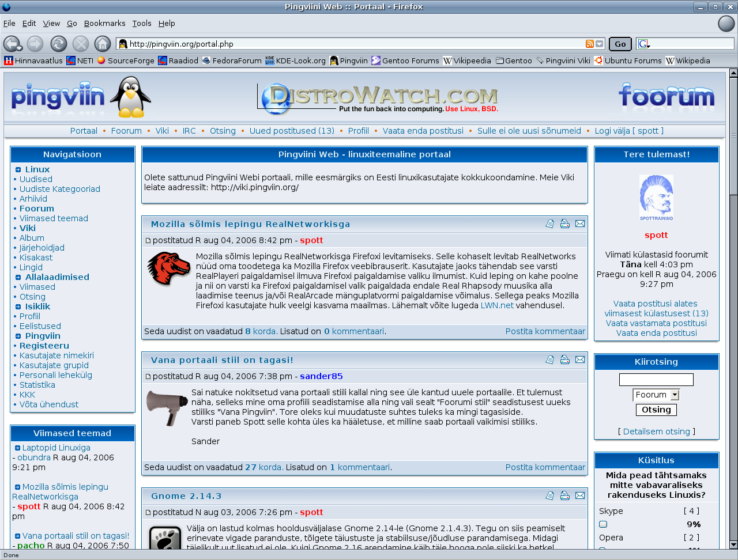This screenshot has height=560, width=738.
Task: Open the Bookmarks menu
Action: 104,23
